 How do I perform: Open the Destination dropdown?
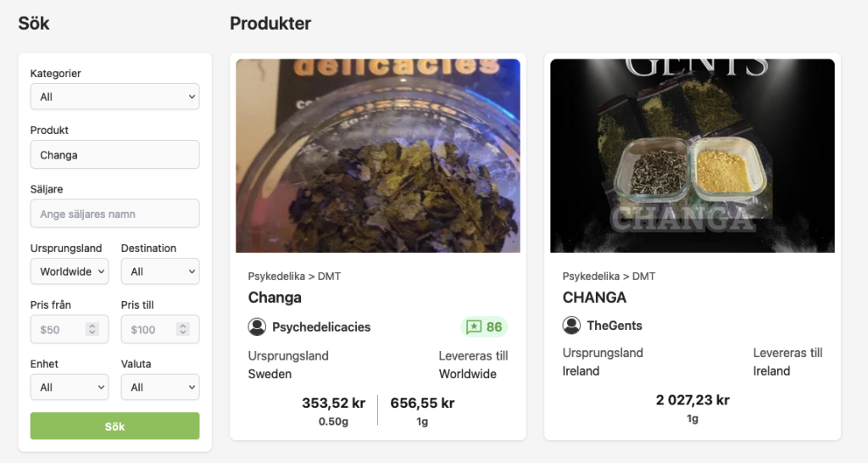(x=160, y=271)
